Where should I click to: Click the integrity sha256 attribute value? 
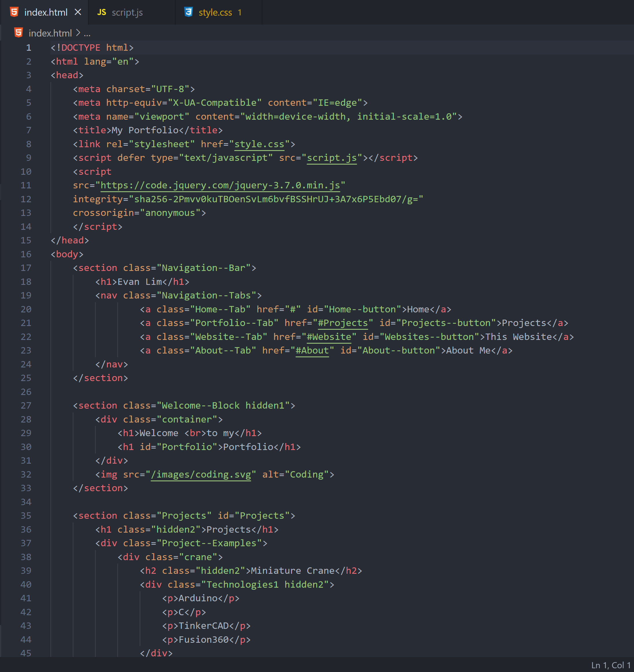pyautogui.click(x=276, y=199)
